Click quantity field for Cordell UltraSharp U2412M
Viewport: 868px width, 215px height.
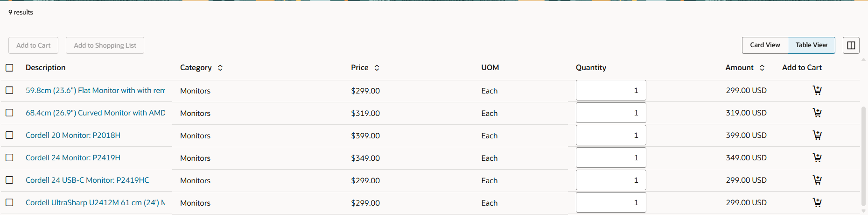[x=610, y=202]
